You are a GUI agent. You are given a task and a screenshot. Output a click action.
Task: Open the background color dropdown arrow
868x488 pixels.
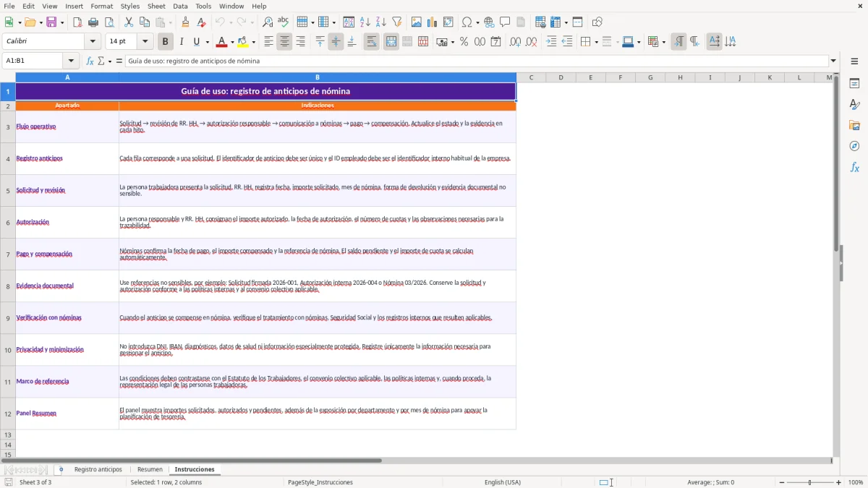254,42
